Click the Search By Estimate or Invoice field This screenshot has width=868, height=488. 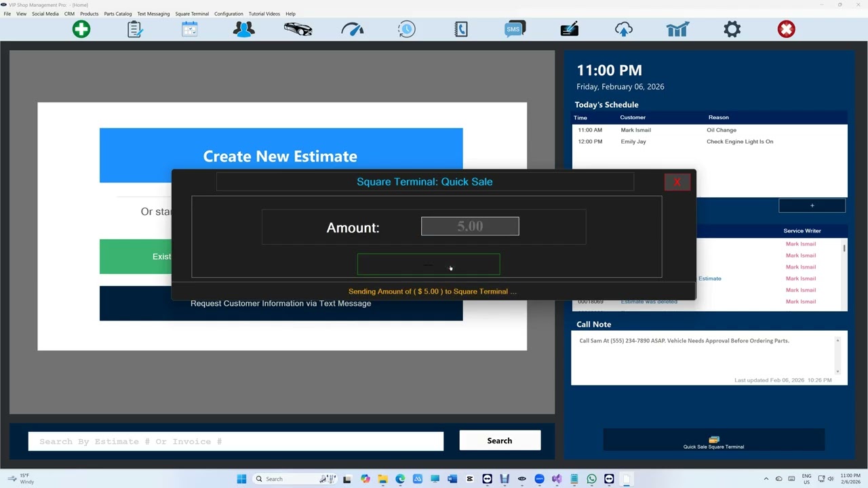tap(236, 441)
